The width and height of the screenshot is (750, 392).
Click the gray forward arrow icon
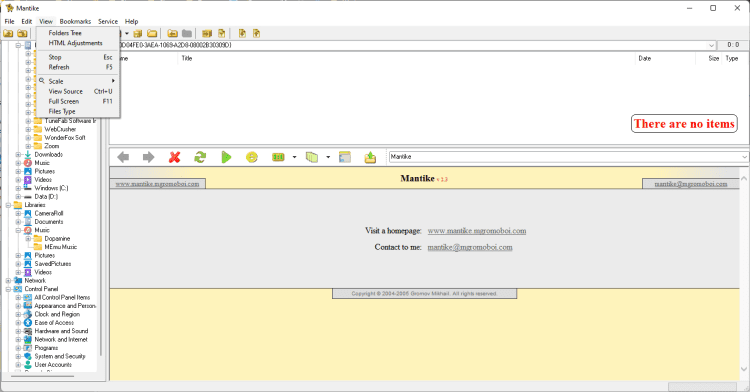(149, 157)
